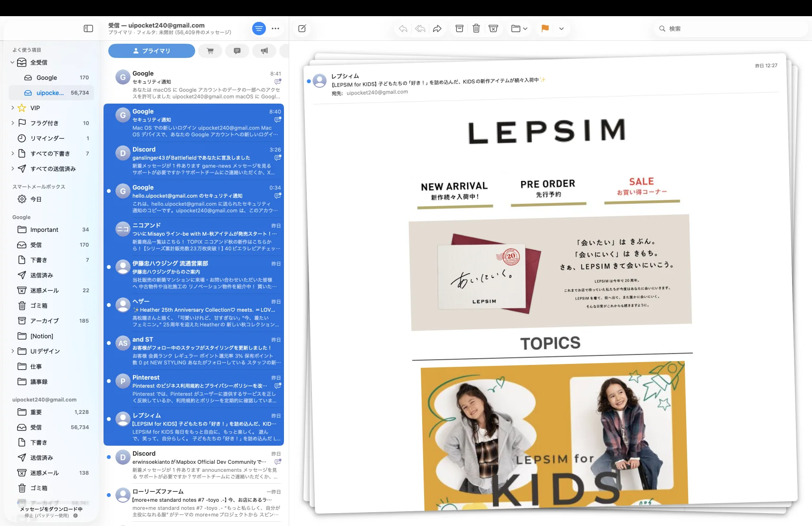
Task: Expand すべての下書き mailbox
Action: tap(12, 153)
